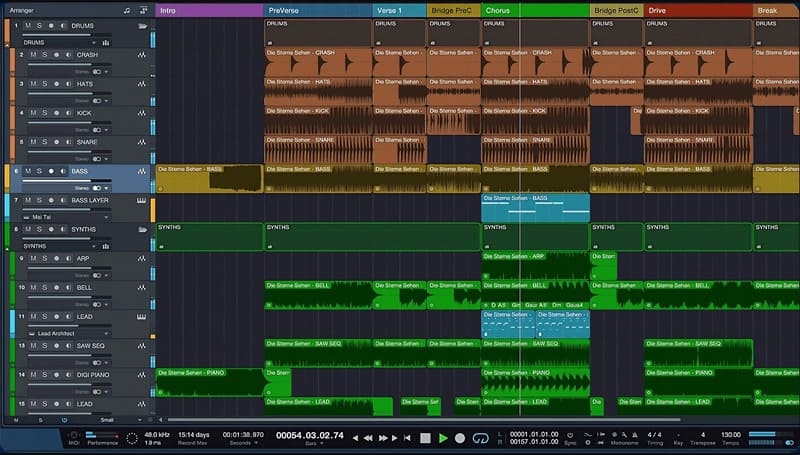Click the waveform icon on KICK track

click(x=141, y=114)
